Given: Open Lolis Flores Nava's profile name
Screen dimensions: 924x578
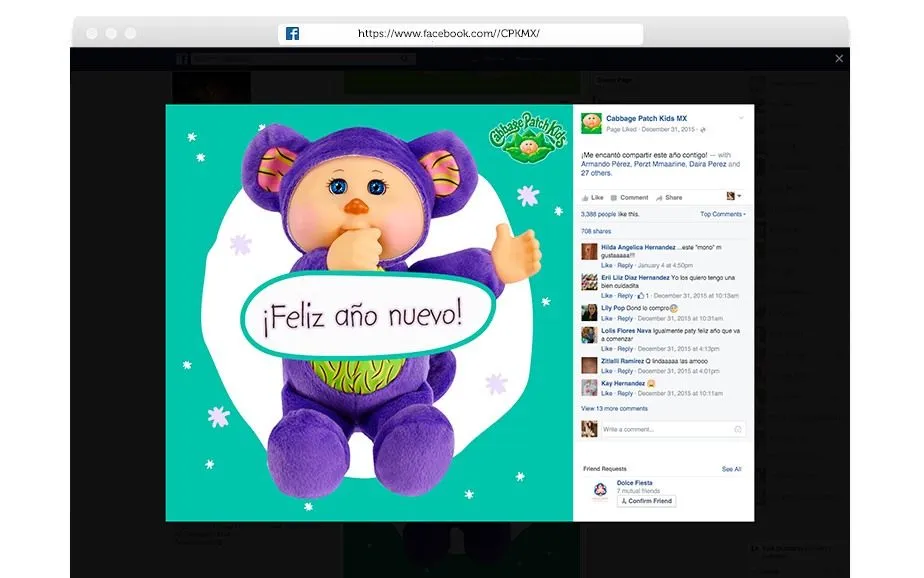Looking at the screenshot, I should click(x=626, y=331).
